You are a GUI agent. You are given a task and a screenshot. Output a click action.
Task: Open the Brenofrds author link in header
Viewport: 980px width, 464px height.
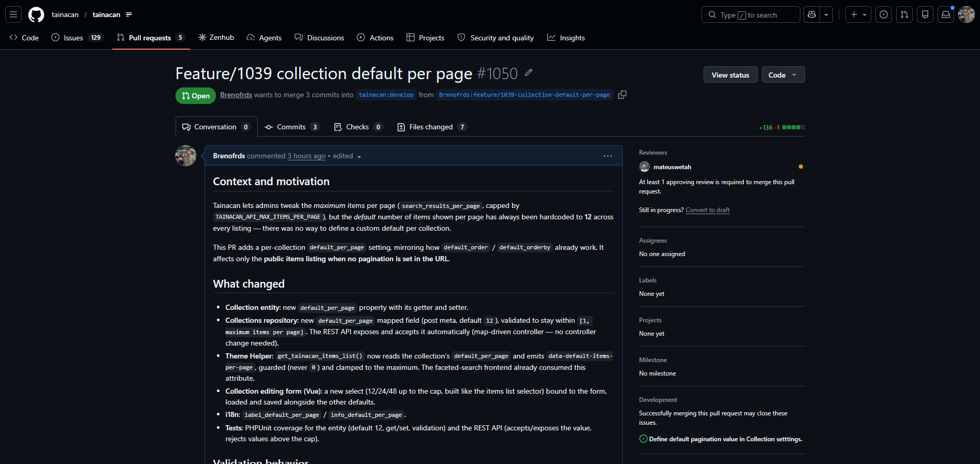[x=236, y=95]
